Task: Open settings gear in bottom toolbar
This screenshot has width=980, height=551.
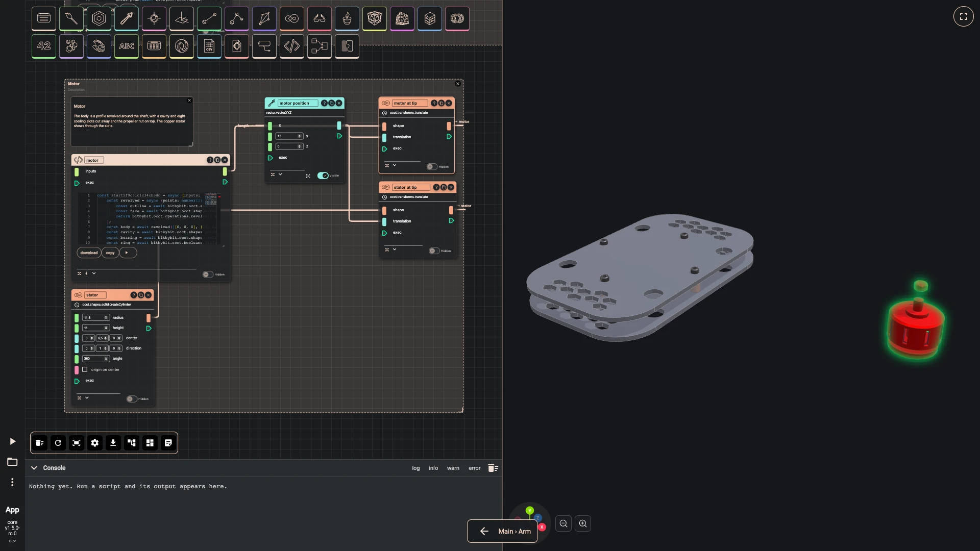Action: coord(95,443)
